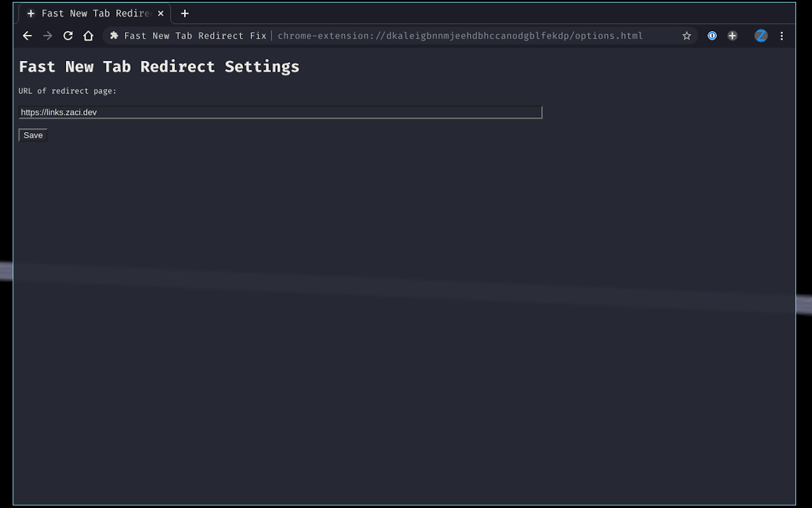Click the Fast New Tab Redirect Fix label
The height and width of the screenshot is (508, 812).
(x=195, y=36)
